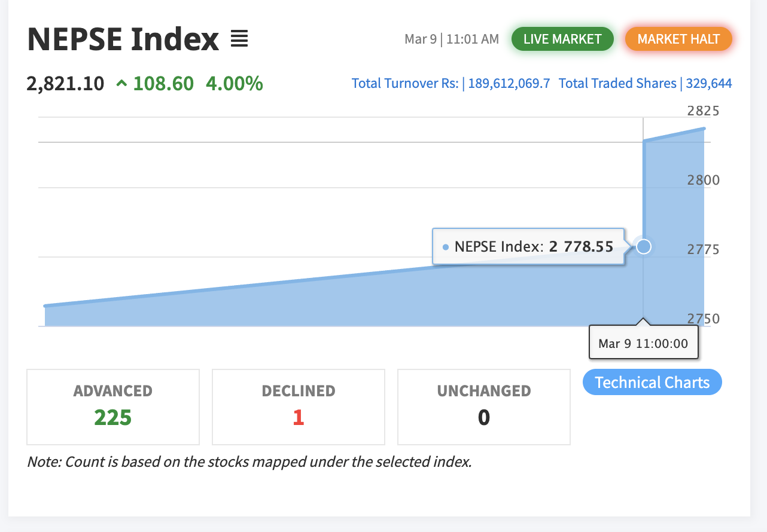Click the 4.00% percentage change

click(x=234, y=84)
